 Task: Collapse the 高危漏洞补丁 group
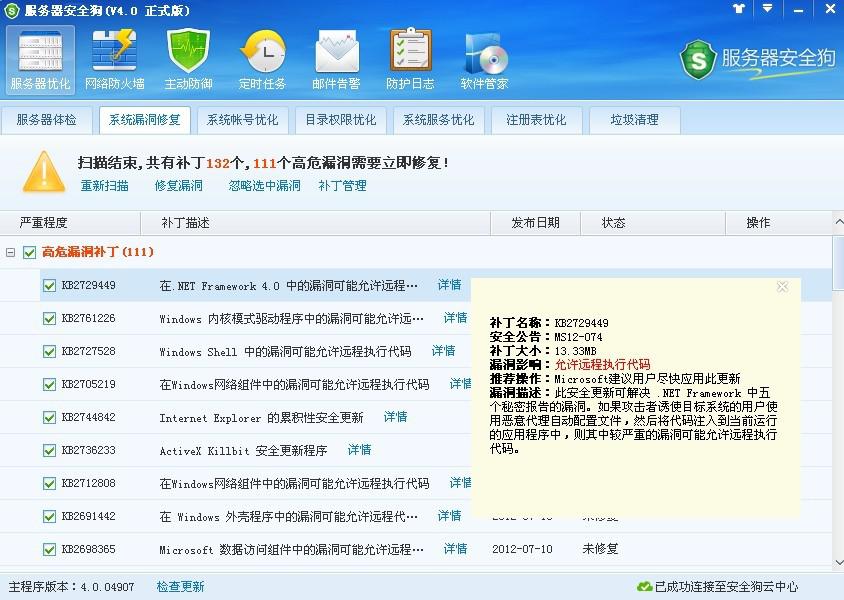(x=10, y=252)
